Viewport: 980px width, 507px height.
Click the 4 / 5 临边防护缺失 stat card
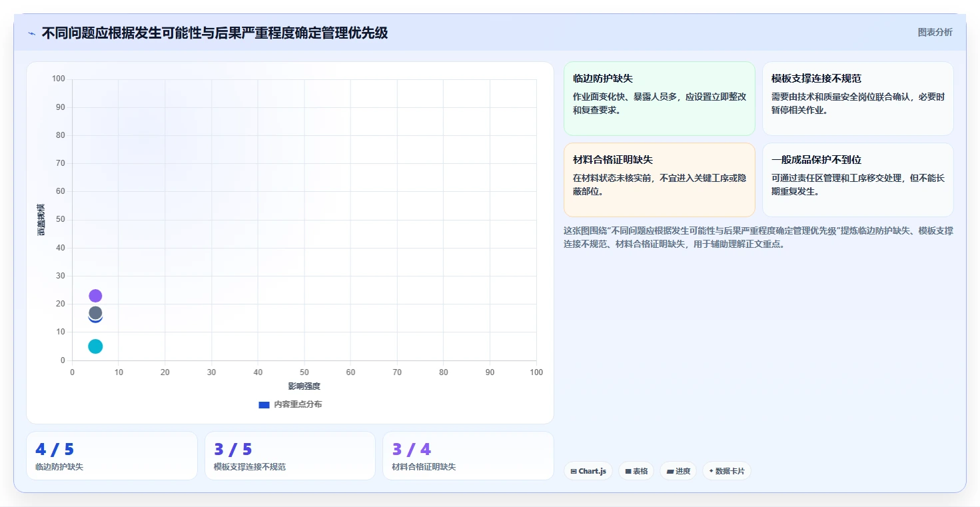click(x=112, y=456)
